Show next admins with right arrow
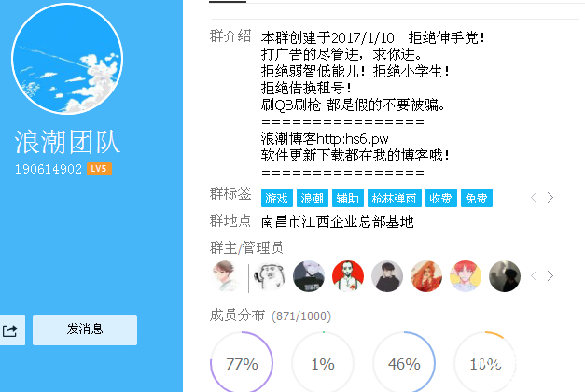The height and width of the screenshot is (392, 585). (x=550, y=276)
